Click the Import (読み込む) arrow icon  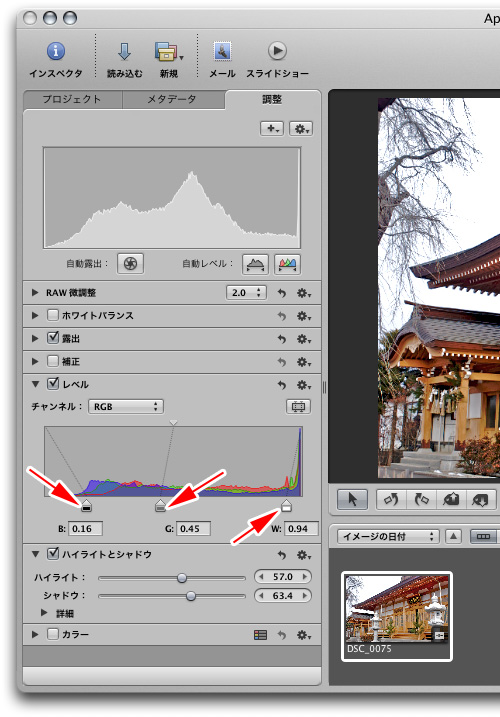[x=124, y=52]
